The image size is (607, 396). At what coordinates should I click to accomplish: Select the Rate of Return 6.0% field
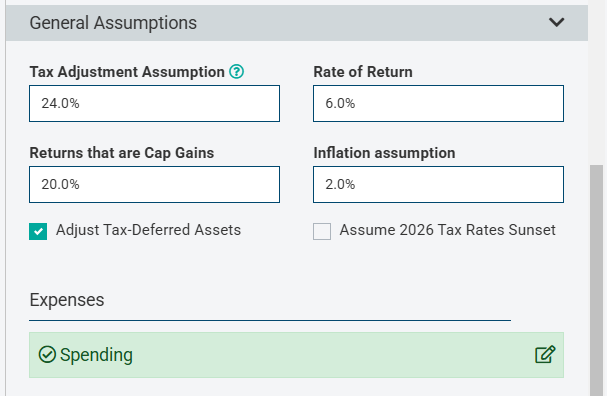[x=438, y=103]
